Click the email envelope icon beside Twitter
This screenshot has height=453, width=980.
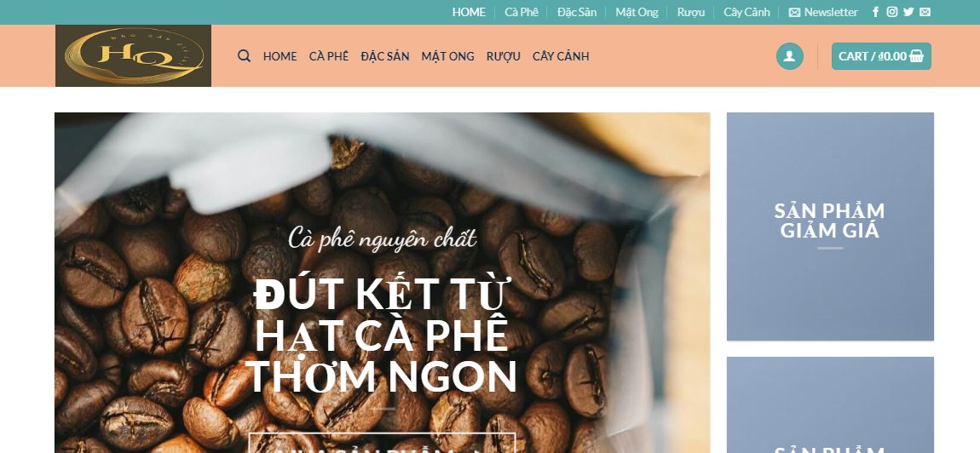coord(925,12)
